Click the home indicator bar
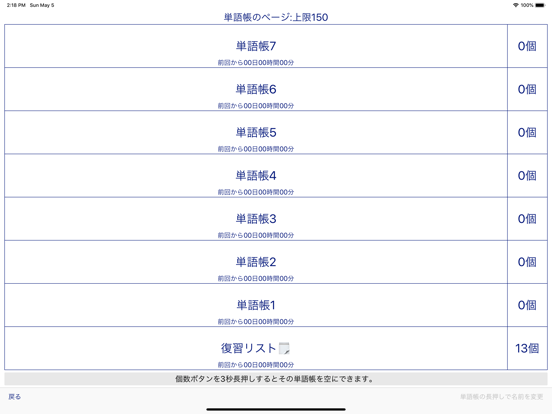The width and height of the screenshot is (552, 414). (276, 409)
